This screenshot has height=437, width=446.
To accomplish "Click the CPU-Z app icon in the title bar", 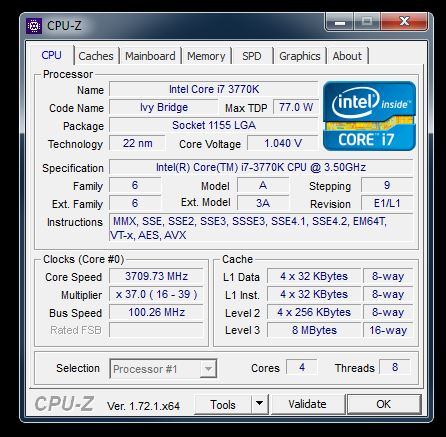I will tap(34, 26).
